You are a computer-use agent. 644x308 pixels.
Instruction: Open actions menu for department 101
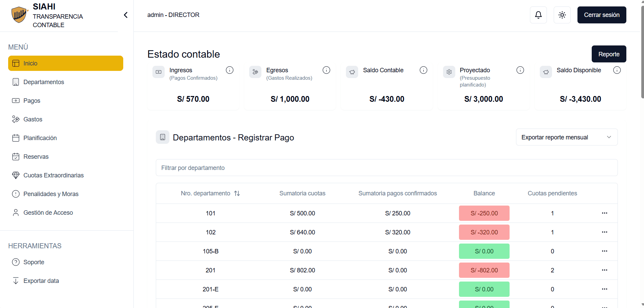604,213
